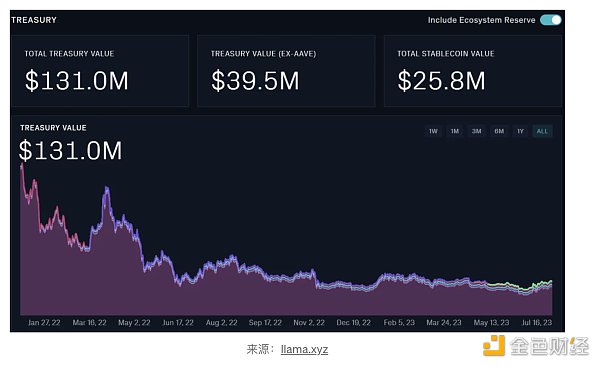Click the Treasury Value (Ex-AAVE) card
The height and width of the screenshot is (367, 600).
(x=286, y=71)
